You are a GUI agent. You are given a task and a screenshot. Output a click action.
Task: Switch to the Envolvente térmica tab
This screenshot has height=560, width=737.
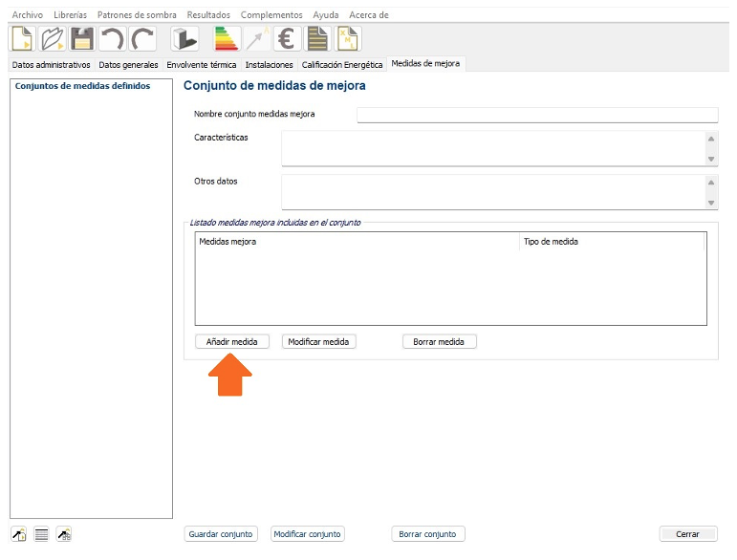tap(201, 65)
